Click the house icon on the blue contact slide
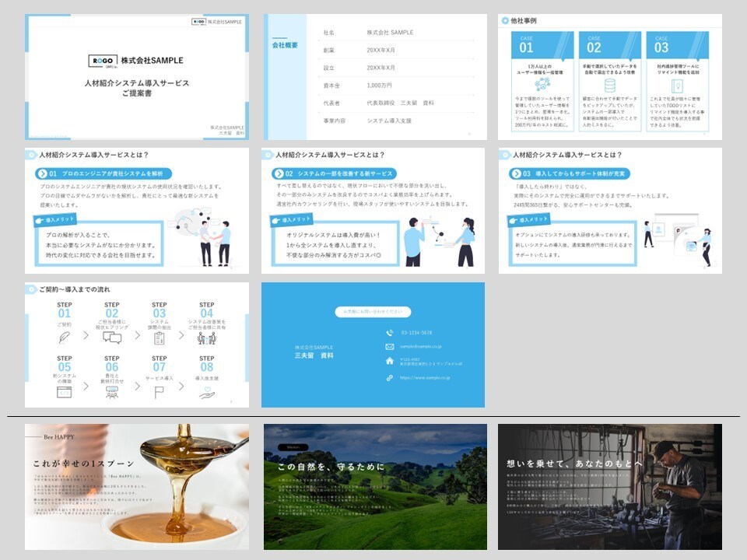This screenshot has width=747, height=560. tap(390, 361)
